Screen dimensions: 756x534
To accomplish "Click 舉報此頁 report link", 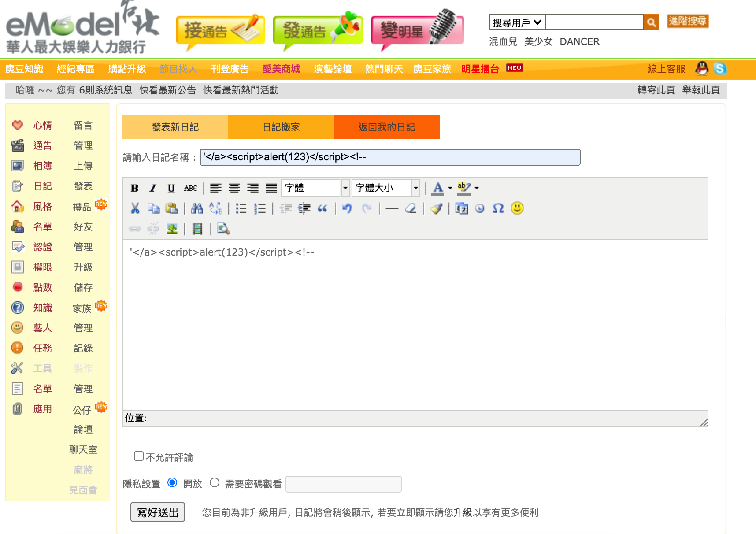I will [701, 90].
